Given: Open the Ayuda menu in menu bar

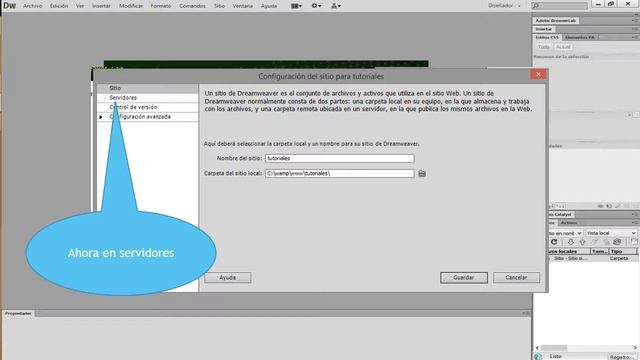Looking at the screenshot, I should 269,6.
